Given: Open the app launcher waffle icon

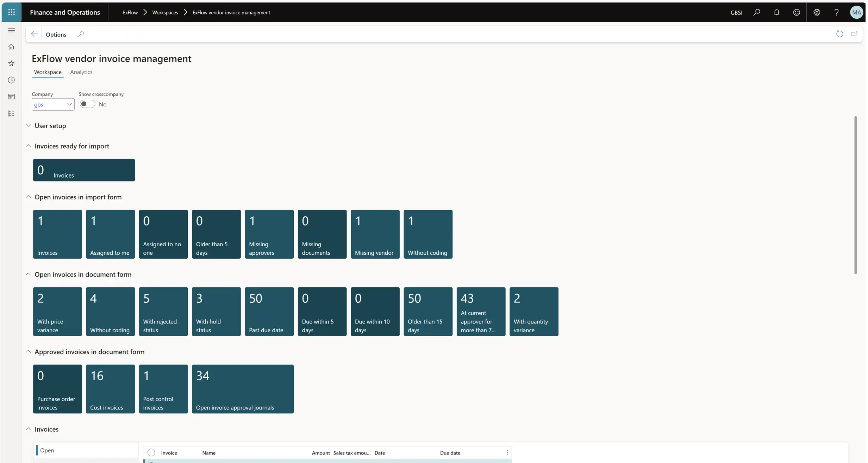Looking at the screenshot, I should click(11, 12).
